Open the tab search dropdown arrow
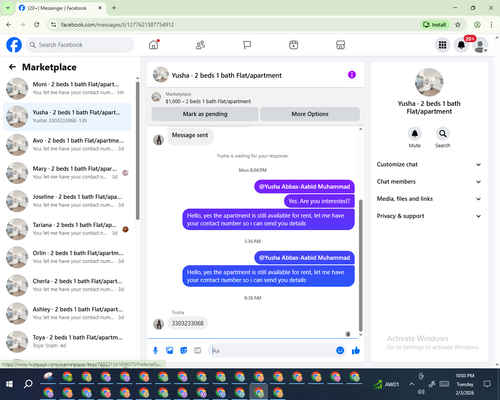500x400 pixels. (x=8, y=8)
